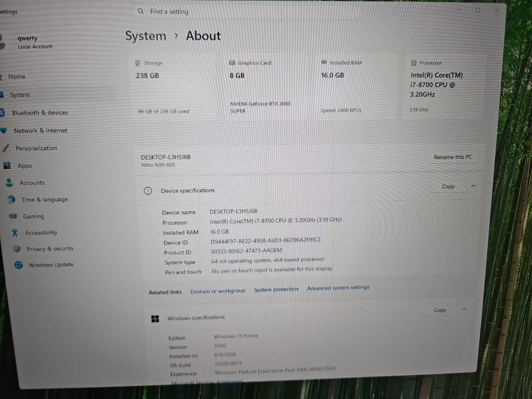
Task: Click the Product ID value
Action: (x=246, y=250)
